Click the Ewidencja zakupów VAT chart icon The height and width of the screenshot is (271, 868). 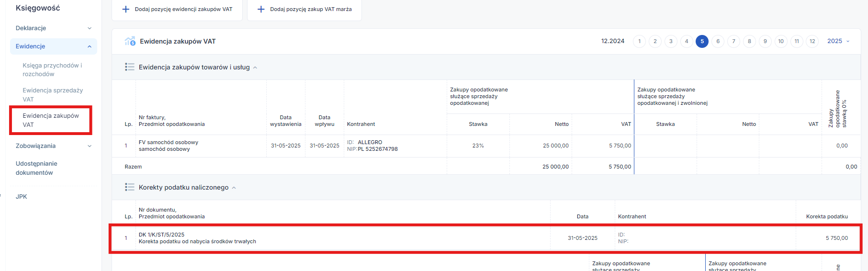pyautogui.click(x=130, y=41)
